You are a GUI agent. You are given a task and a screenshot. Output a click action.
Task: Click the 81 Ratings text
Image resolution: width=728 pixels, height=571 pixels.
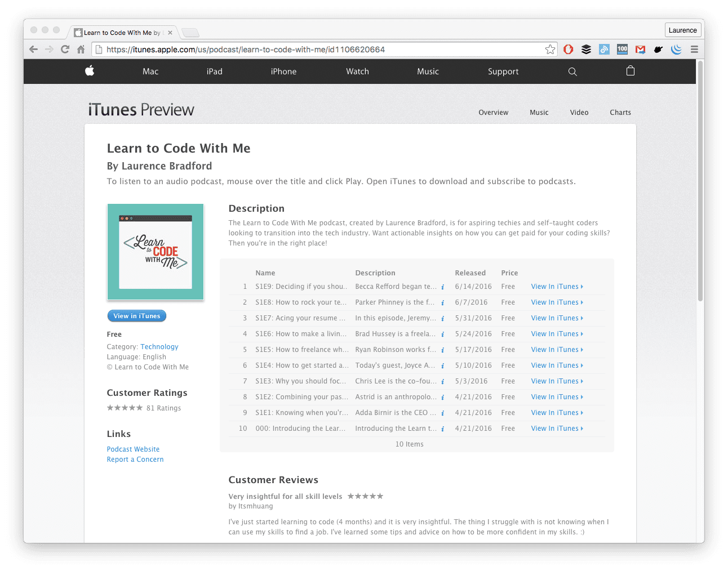[163, 408]
